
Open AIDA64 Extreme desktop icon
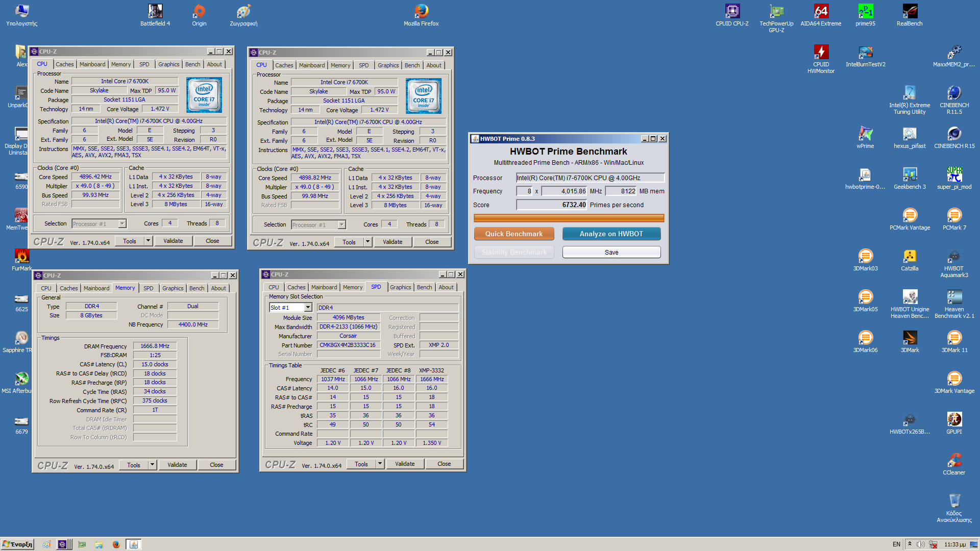click(x=821, y=15)
